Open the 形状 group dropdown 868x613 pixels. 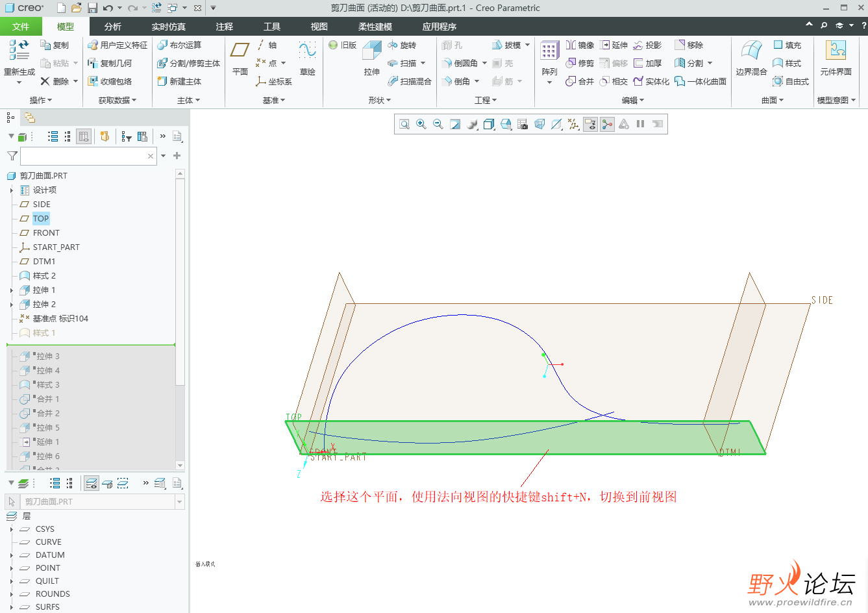(x=380, y=100)
